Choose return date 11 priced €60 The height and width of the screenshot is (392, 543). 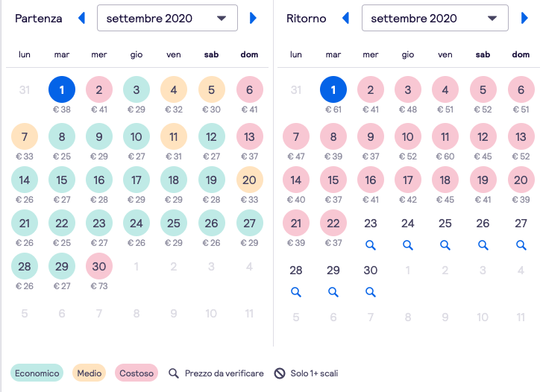click(445, 137)
